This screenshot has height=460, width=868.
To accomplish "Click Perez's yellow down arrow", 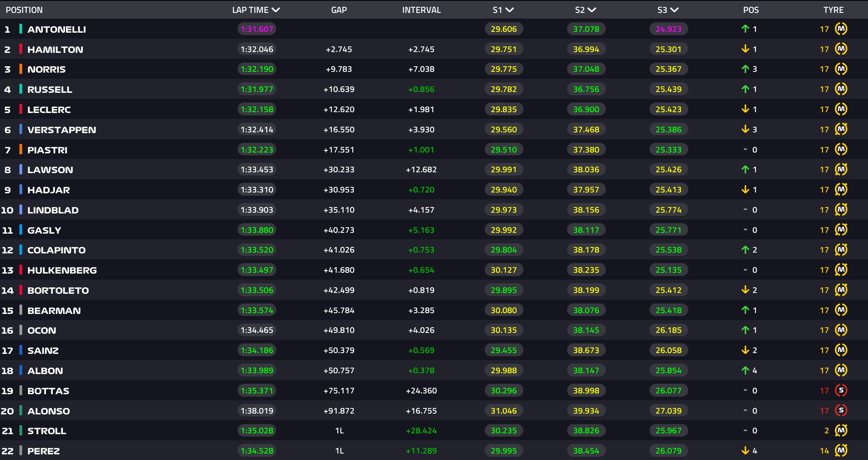I will click(745, 450).
